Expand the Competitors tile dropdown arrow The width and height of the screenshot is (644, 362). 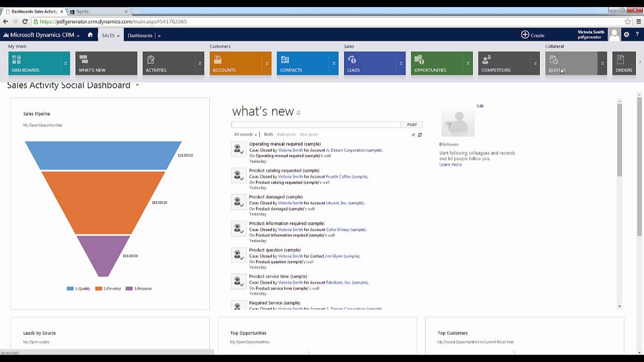coord(535,63)
